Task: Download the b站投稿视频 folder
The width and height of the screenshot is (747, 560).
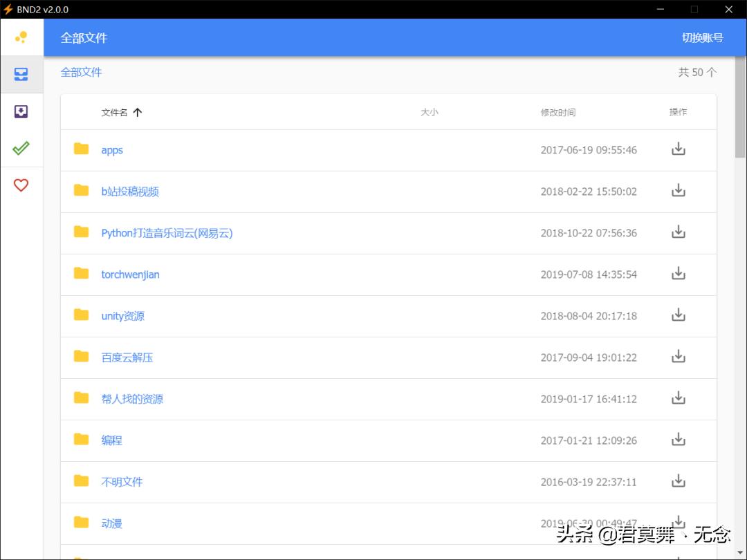Action: coord(679,191)
